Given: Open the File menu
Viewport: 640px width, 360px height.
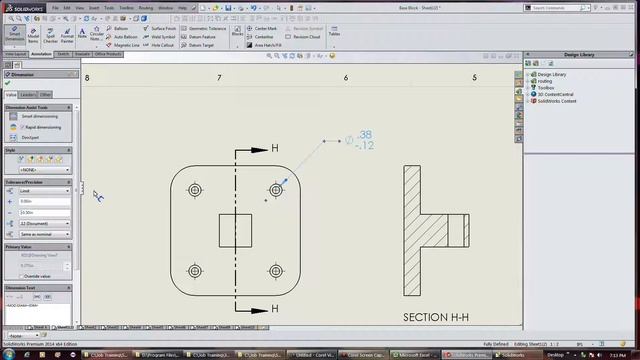Looking at the screenshot, I should (55, 8).
